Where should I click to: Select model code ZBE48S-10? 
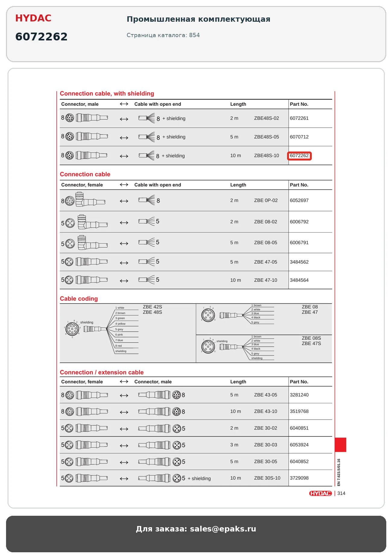point(267,156)
